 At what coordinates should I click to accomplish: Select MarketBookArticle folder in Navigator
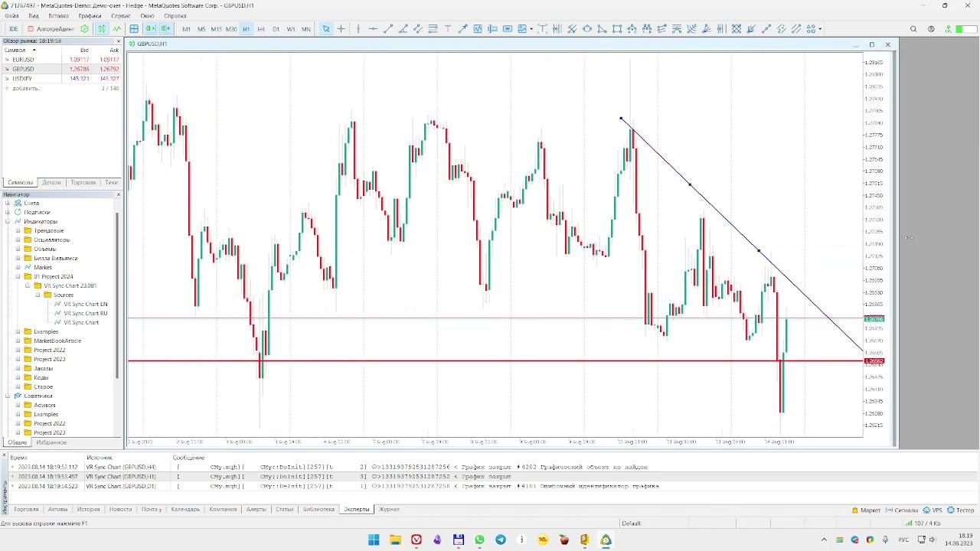click(57, 341)
